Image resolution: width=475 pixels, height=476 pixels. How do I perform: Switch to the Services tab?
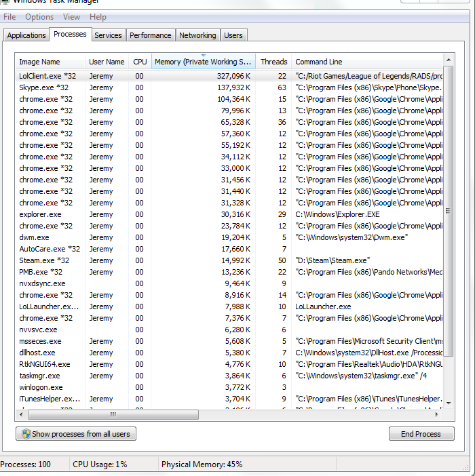[x=108, y=35]
